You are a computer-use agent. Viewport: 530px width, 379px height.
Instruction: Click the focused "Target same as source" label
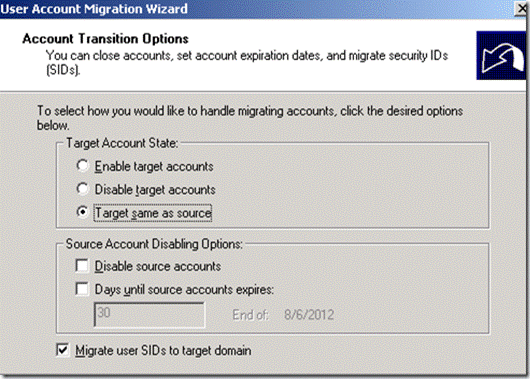pos(153,213)
